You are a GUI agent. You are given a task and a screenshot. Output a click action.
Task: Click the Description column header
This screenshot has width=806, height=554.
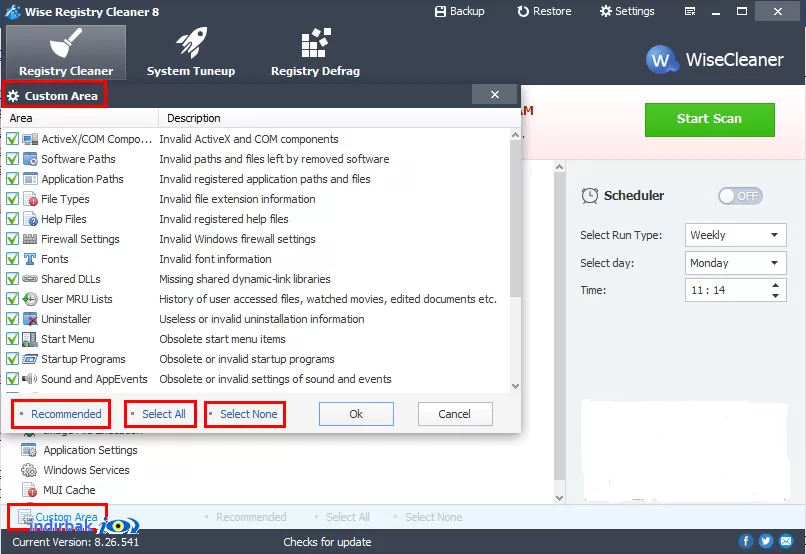pos(339,118)
